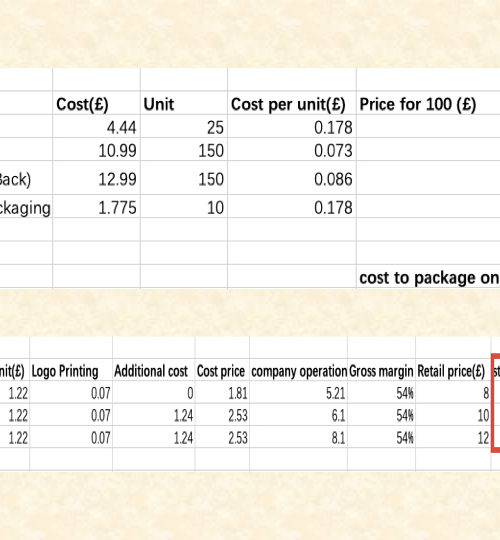Select the cost per unit cell 0.073
The height and width of the screenshot is (540, 500).
(x=292, y=150)
